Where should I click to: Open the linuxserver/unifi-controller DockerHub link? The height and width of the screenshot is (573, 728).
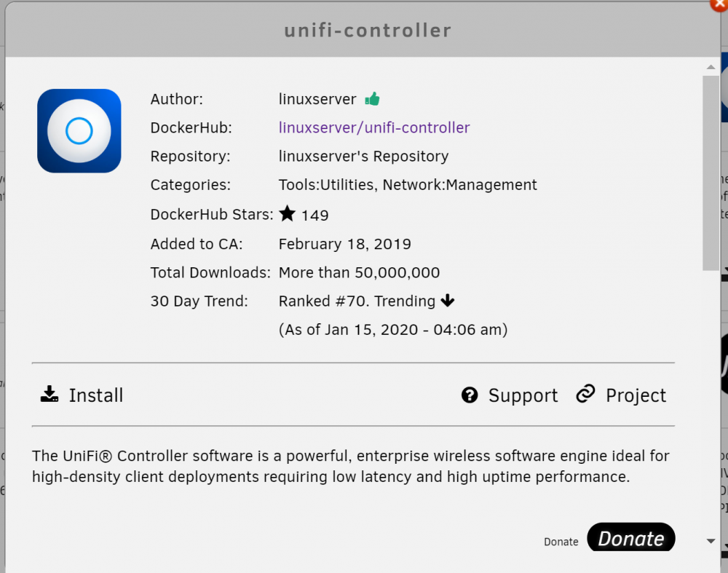(x=374, y=127)
